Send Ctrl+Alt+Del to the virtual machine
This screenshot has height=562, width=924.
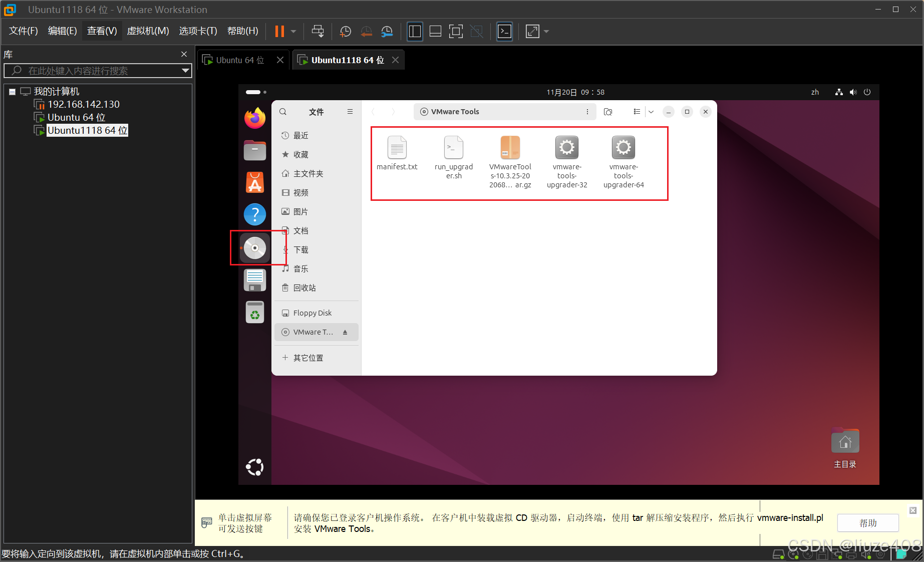pos(318,31)
